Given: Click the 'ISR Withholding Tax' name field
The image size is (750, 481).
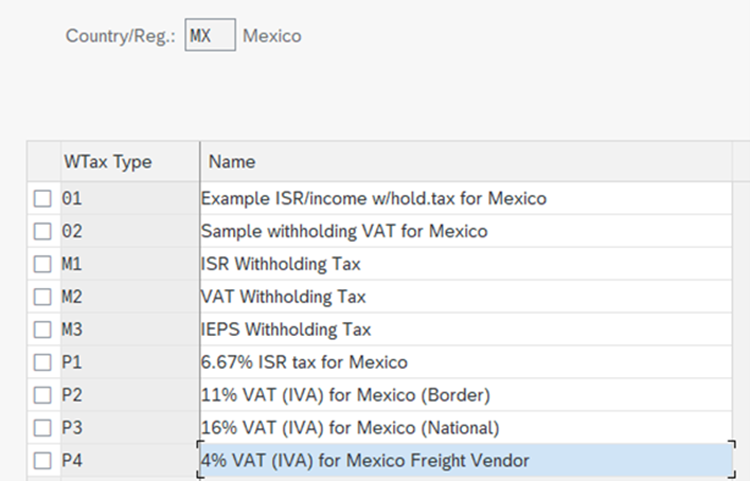Looking at the screenshot, I should (x=281, y=265).
